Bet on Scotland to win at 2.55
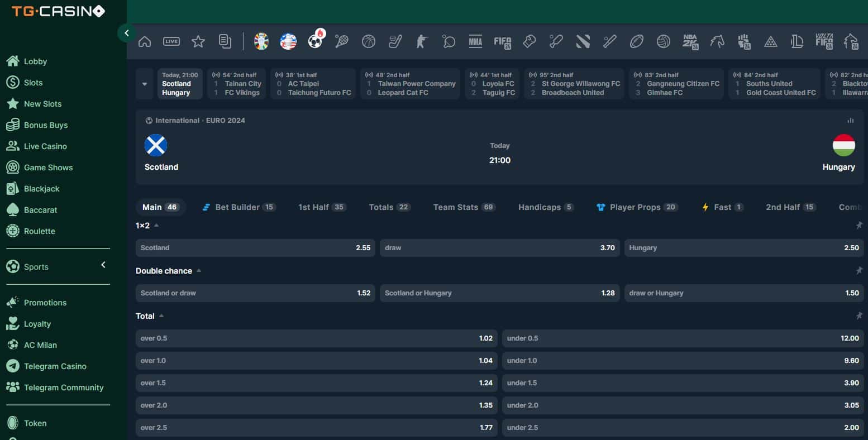The image size is (868, 440). (x=255, y=248)
